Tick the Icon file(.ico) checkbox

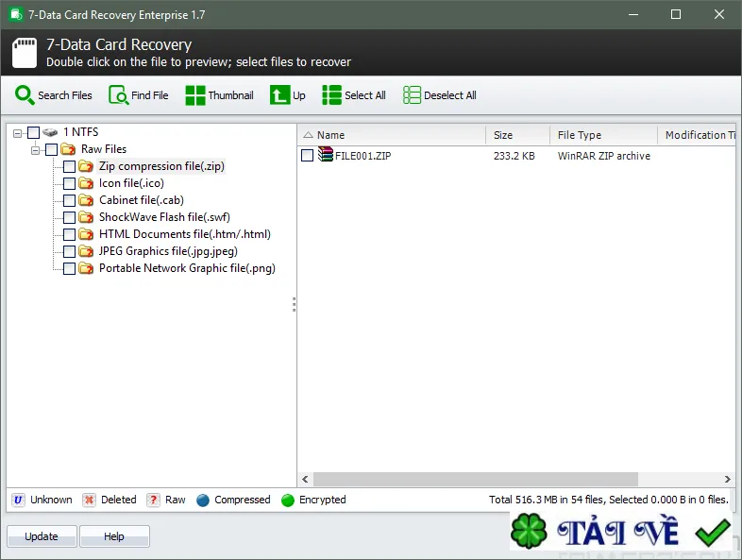click(x=70, y=183)
